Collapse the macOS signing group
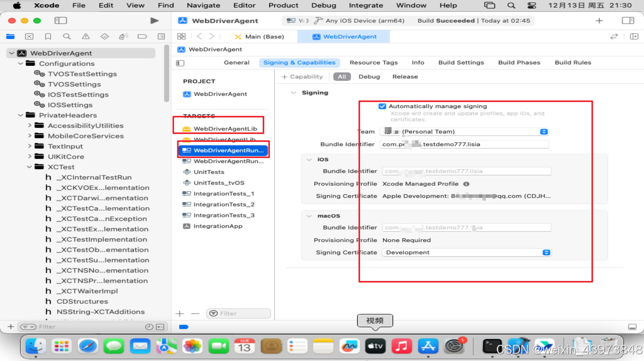 309,216
